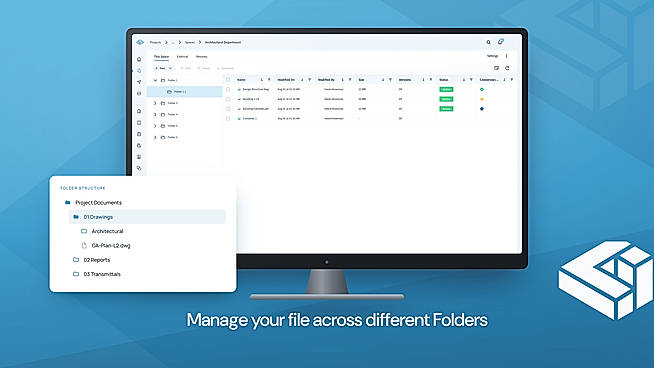This screenshot has height=368, width=654.
Task: Click the Name column header label
Action: click(241, 80)
